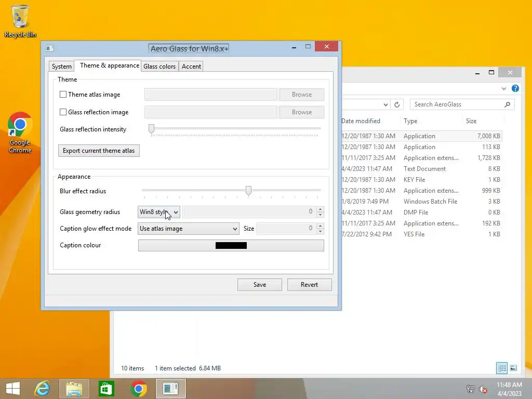Select the Text Document 8 KB row
This screenshot has height=399, width=532.
tap(422, 169)
